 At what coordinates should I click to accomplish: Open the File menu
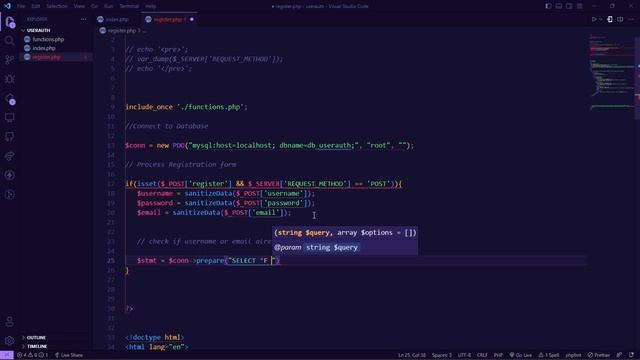[21, 6]
